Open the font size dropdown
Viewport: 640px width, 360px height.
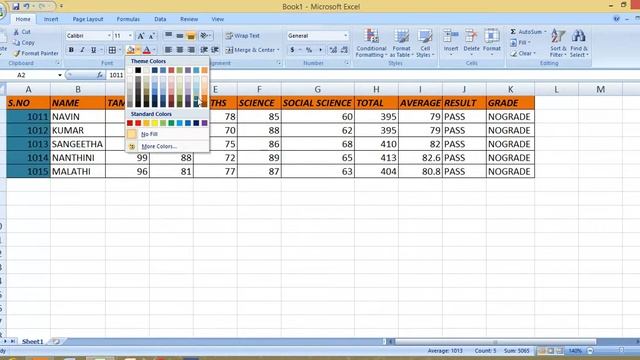click(130, 36)
